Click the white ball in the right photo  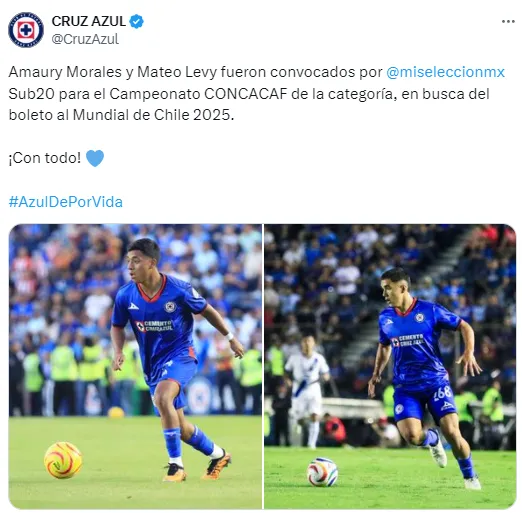click(322, 472)
